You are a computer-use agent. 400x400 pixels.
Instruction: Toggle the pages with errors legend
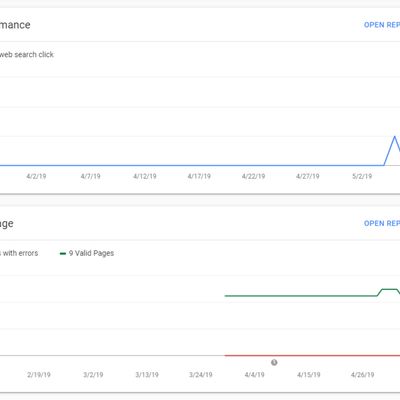point(19,253)
